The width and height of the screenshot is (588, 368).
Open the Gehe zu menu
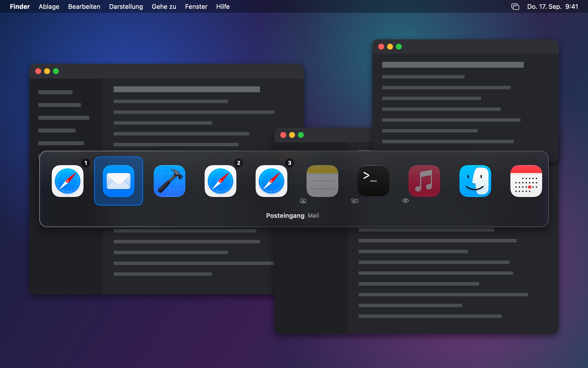[x=164, y=7]
